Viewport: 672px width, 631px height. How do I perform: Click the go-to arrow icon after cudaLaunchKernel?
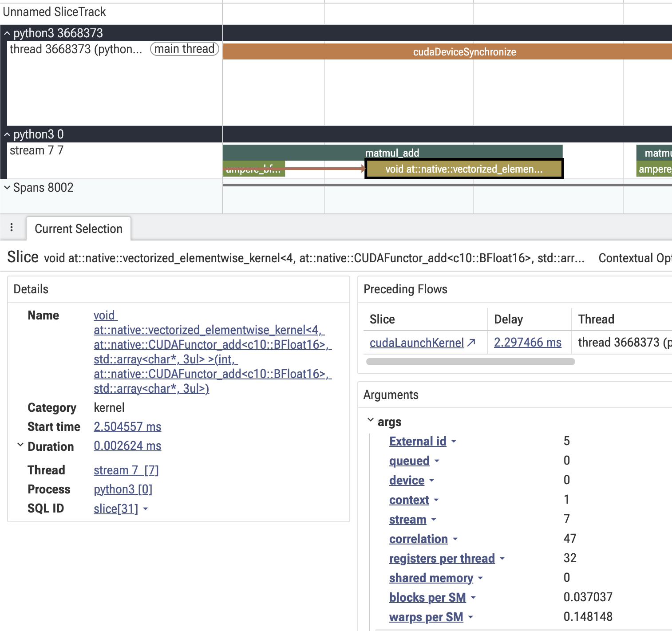[471, 342]
